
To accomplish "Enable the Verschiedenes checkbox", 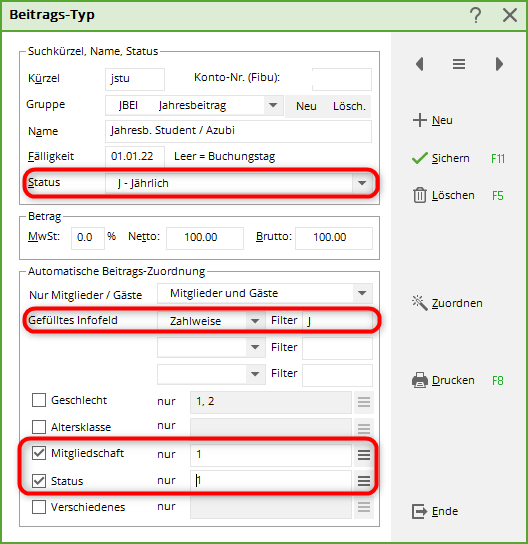I will 39,507.
